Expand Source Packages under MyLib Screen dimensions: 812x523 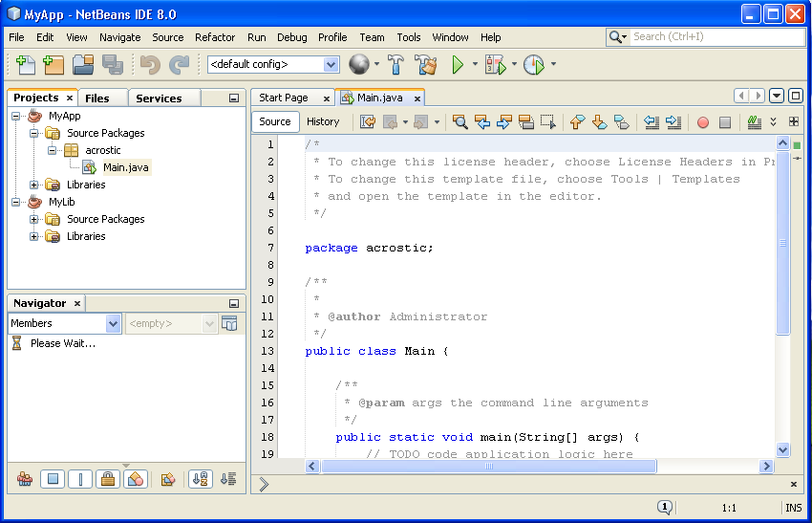point(35,219)
